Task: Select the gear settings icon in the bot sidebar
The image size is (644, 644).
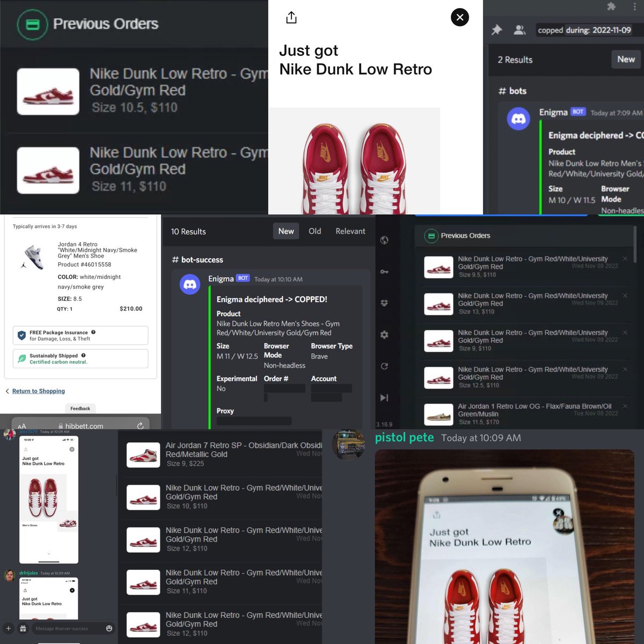Action: (x=384, y=334)
